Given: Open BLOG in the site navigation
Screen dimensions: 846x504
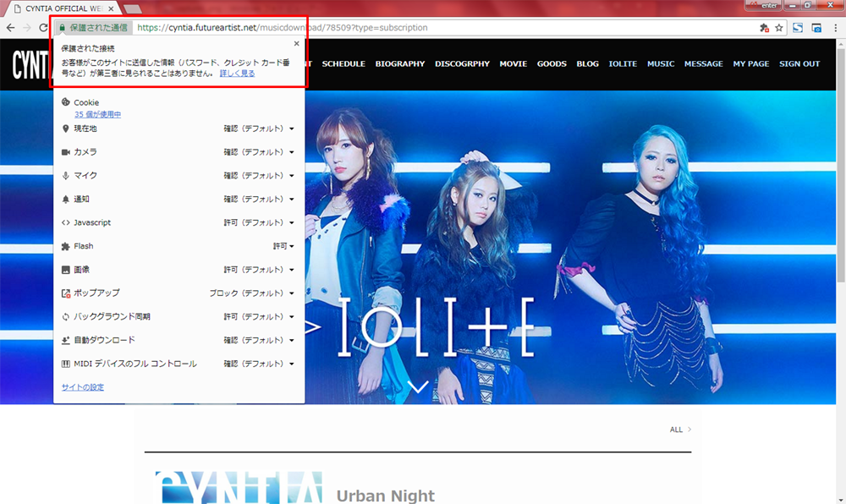Looking at the screenshot, I should tap(588, 63).
